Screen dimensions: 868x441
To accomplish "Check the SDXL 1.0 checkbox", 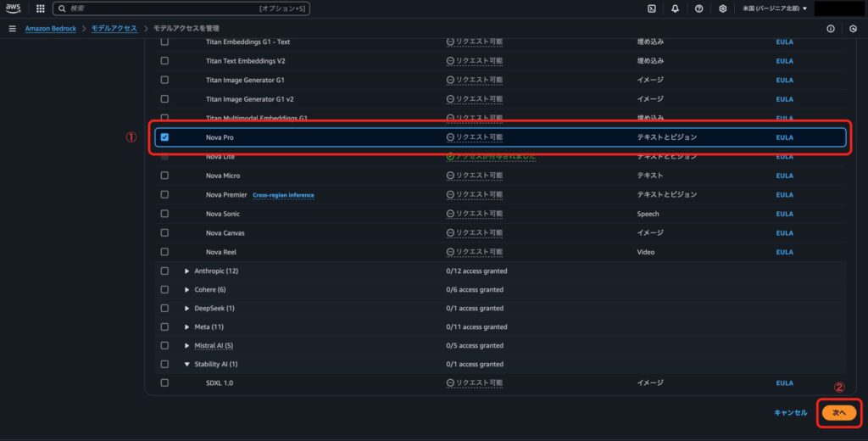I will pos(164,382).
